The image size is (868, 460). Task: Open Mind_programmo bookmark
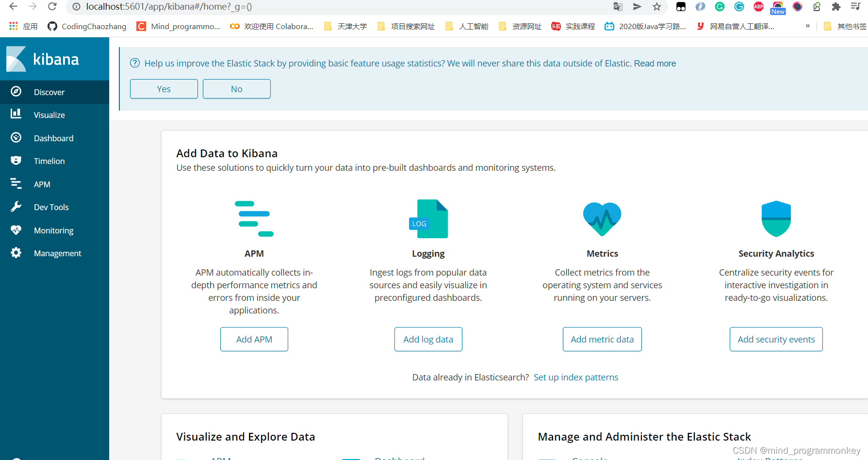pos(178,26)
